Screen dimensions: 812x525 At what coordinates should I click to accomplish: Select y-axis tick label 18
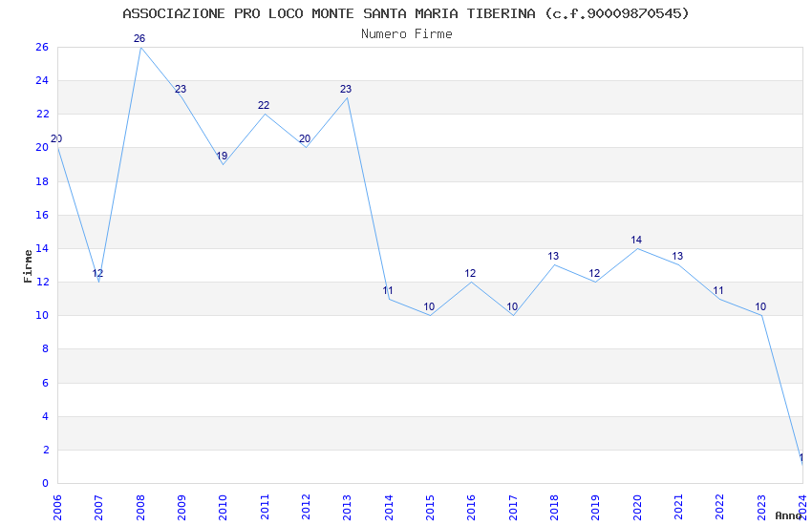pos(42,181)
